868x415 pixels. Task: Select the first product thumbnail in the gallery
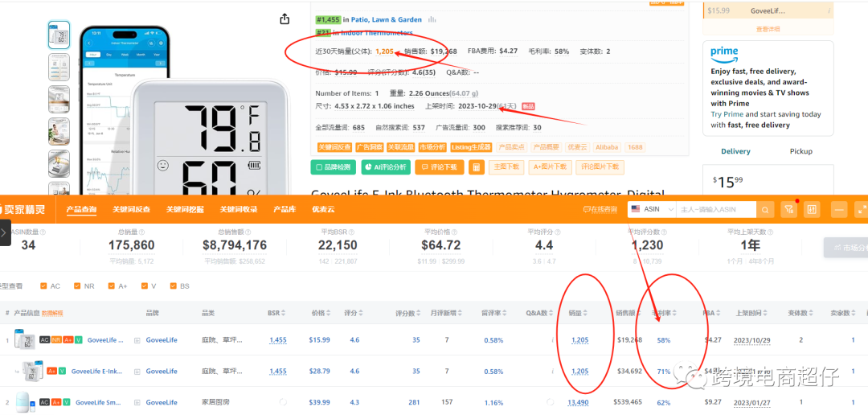59,35
